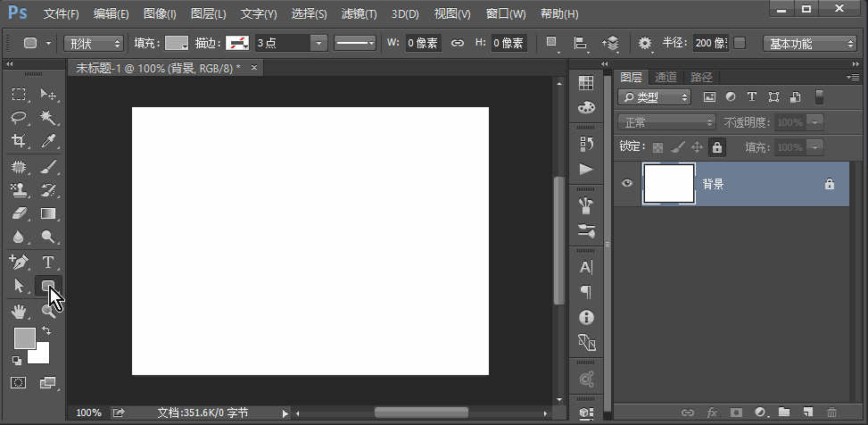Expand the 基本功能 workspace dropdown
Viewport: 868px width, 425px height.
click(x=810, y=43)
